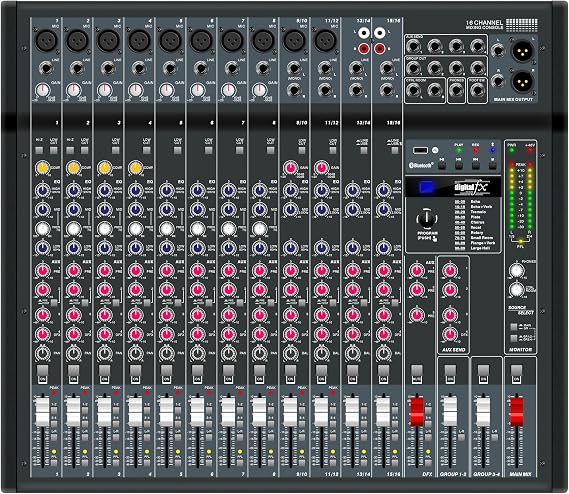
Task: Toggle the HI-Z switch on channel 2
Action: click(70, 150)
